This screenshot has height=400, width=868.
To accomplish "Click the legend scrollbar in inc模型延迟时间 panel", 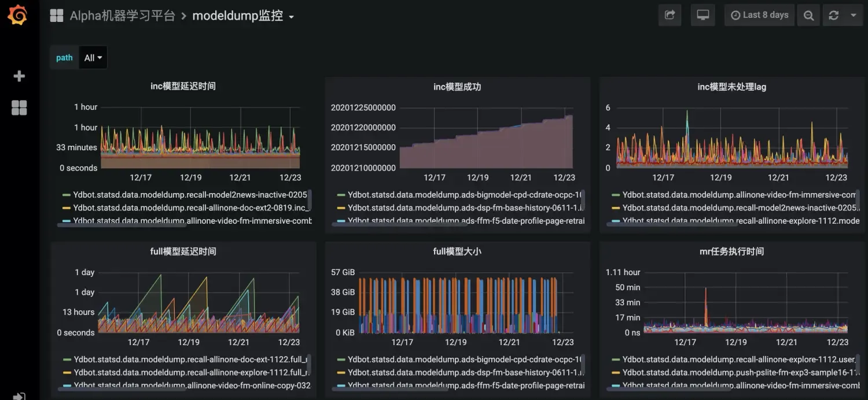I will (x=309, y=199).
